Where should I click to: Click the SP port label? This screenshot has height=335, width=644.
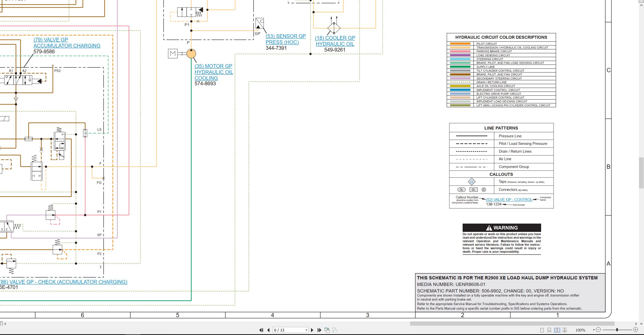(x=99, y=235)
